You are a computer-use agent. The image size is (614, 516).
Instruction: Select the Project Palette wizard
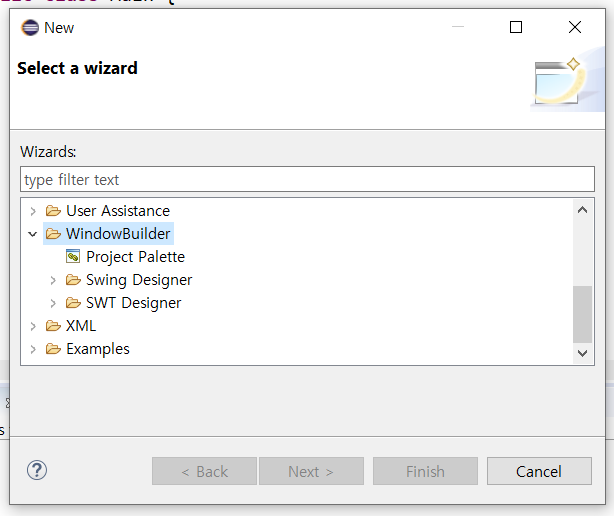point(135,257)
